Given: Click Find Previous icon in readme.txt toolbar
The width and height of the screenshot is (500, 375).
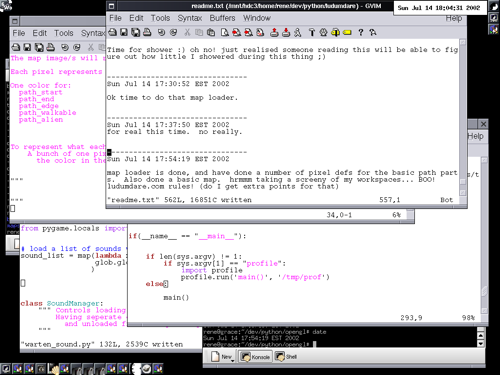Looking at the screenshot, I should pyautogui.click(x=248, y=32).
